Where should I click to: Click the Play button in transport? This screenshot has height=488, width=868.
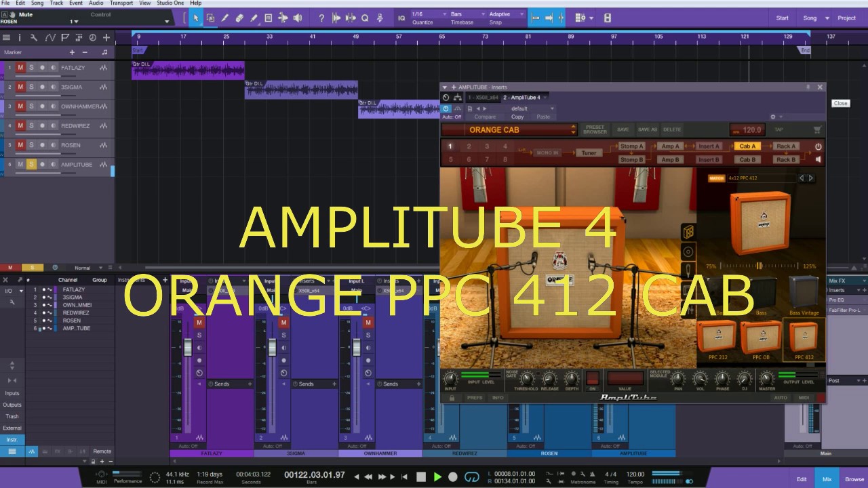(x=437, y=477)
